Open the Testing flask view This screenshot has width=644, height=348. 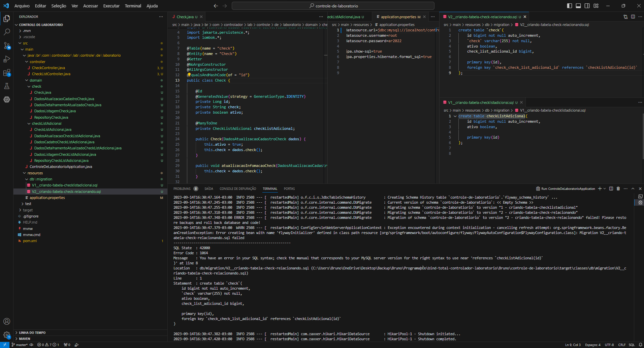click(6, 86)
